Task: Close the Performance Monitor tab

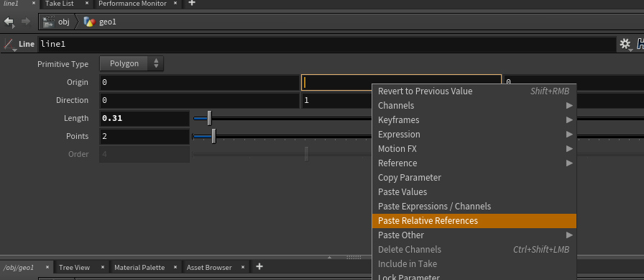Action: tap(175, 4)
